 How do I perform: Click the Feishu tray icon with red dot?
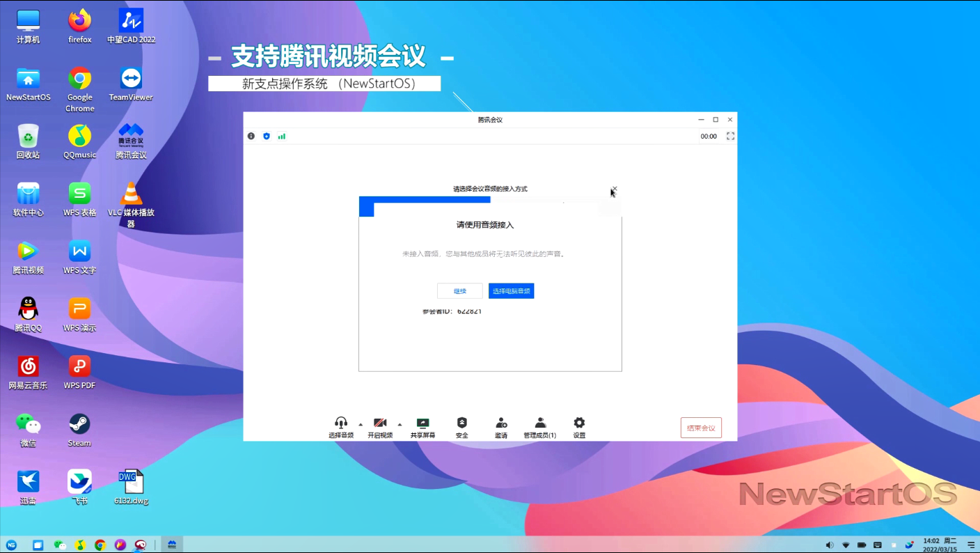pyautogui.click(x=909, y=545)
